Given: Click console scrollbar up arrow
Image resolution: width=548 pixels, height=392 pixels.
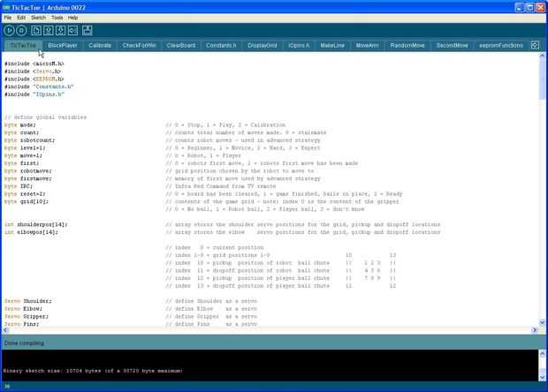Looking at the screenshot, I should [542, 354].
